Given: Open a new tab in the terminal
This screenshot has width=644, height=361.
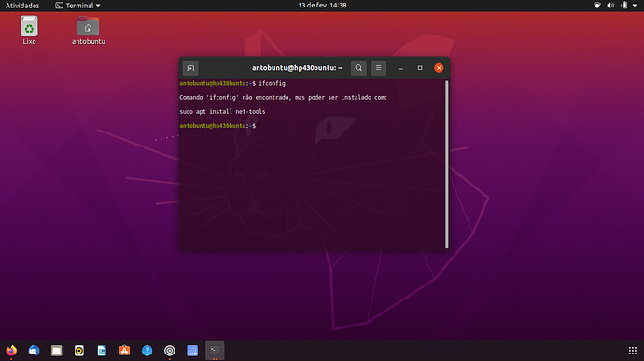Looking at the screenshot, I should coord(190,68).
